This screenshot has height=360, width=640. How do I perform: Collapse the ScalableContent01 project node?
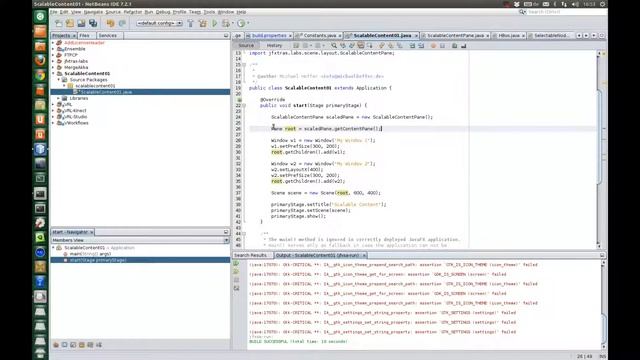point(53,73)
